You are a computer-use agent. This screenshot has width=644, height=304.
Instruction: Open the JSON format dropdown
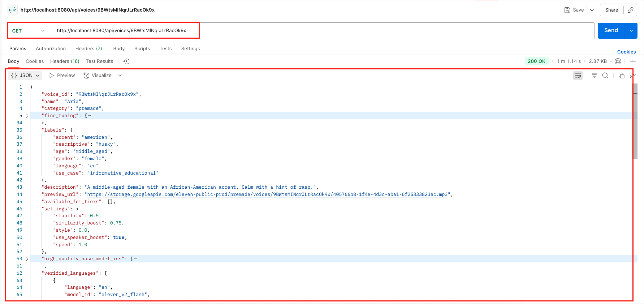(x=25, y=75)
